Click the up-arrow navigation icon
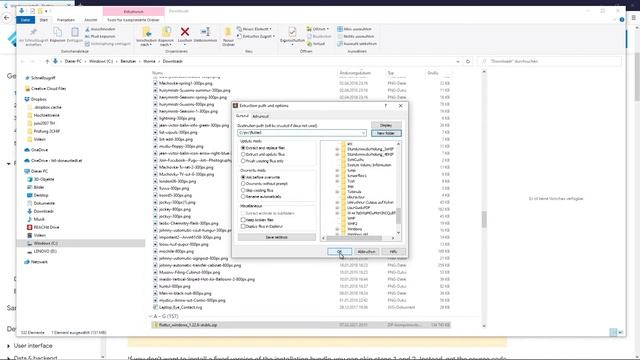This screenshot has height=360, width=640. coord(47,61)
